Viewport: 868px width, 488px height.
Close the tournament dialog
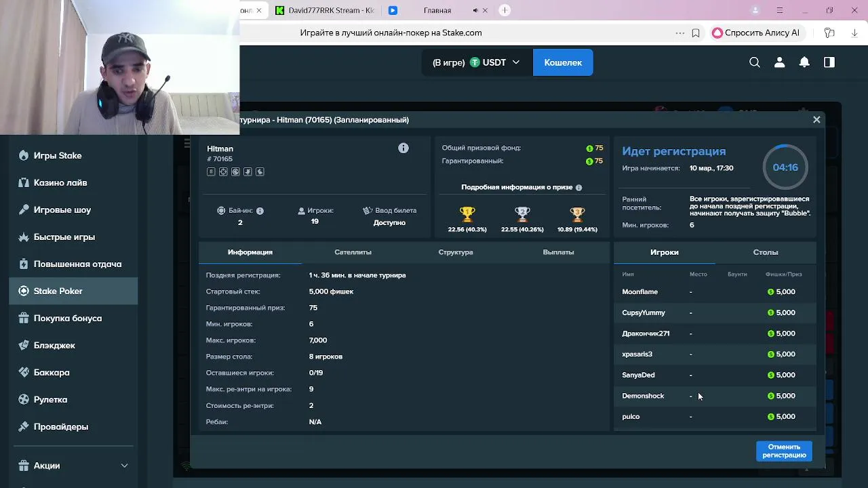(816, 119)
